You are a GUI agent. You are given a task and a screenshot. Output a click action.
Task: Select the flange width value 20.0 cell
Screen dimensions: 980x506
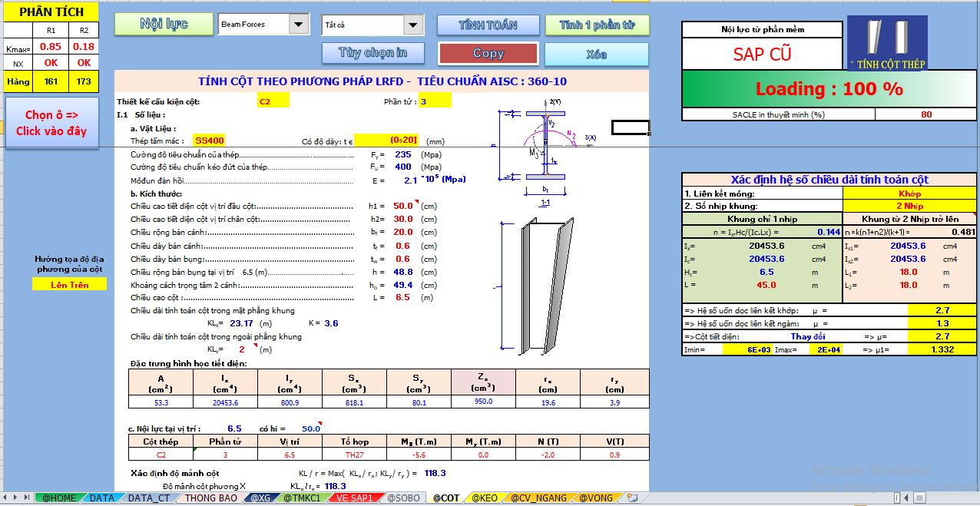tap(402, 232)
